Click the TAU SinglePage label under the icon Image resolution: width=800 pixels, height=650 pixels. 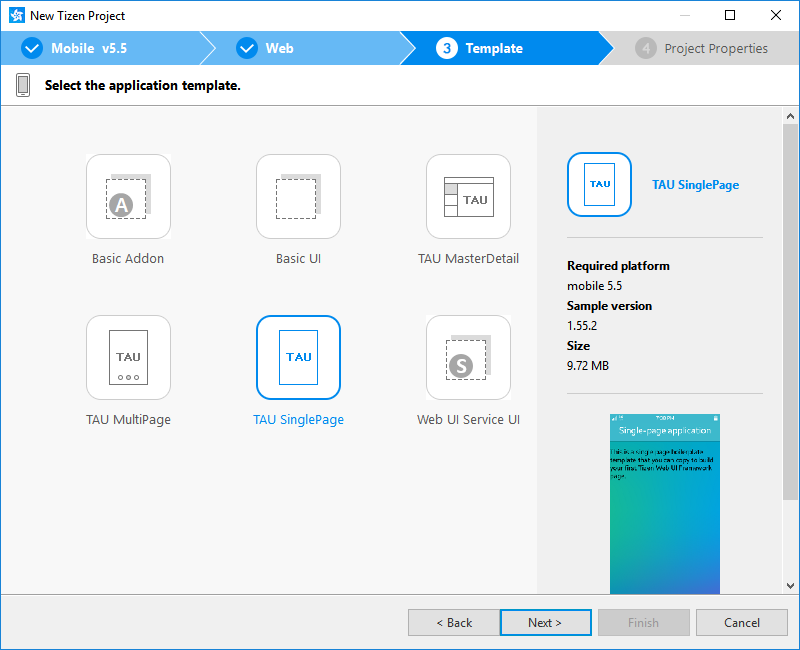[298, 420]
